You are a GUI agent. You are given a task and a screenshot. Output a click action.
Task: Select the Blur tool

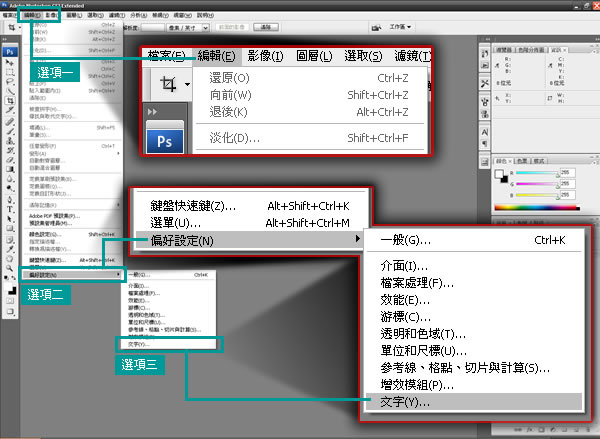tap(10, 179)
